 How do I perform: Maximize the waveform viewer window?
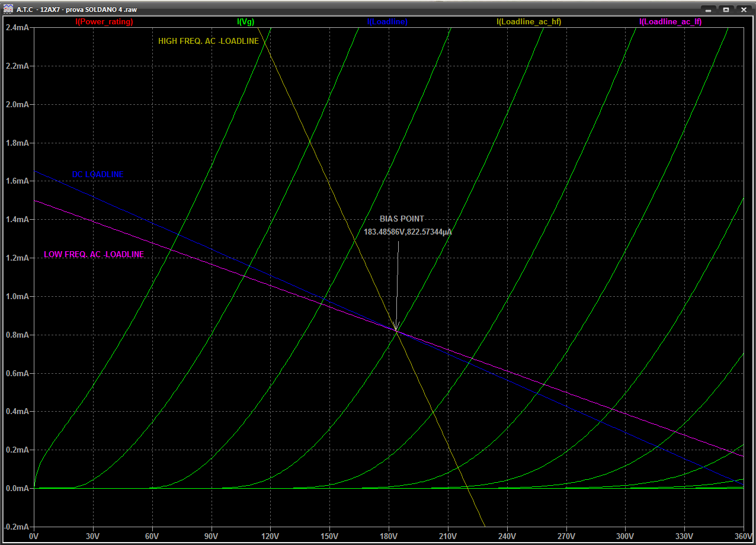click(725, 9)
